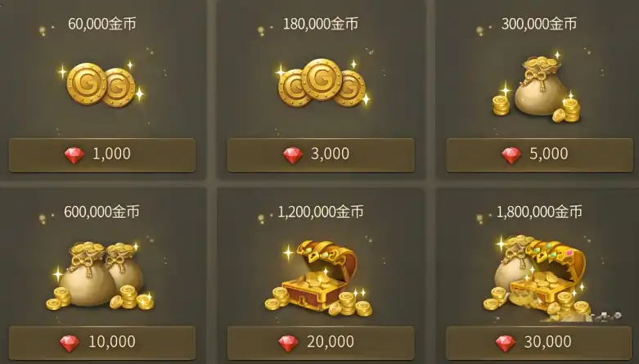Click the ruby gem beside 1,000
Screen dimensions: 639x364
[74, 155]
